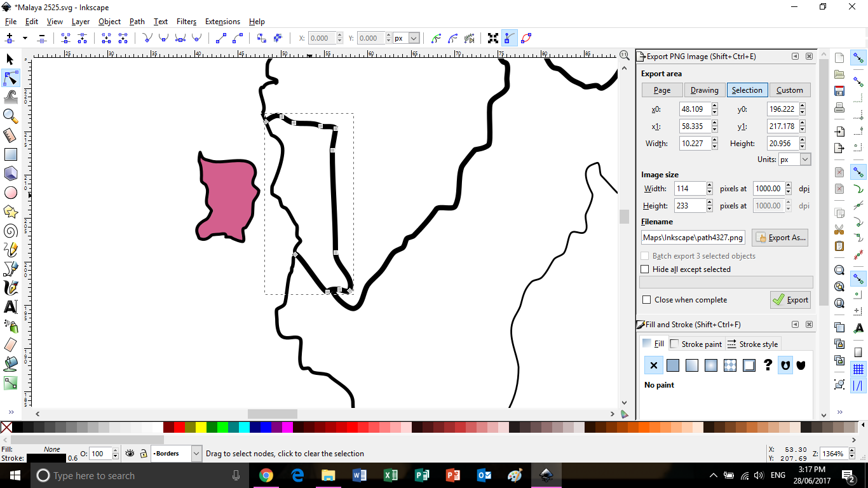This screenshot has width=868, height=488.
Task: Click the Delete selected nodes icon
Action: (x=42, y=38)
